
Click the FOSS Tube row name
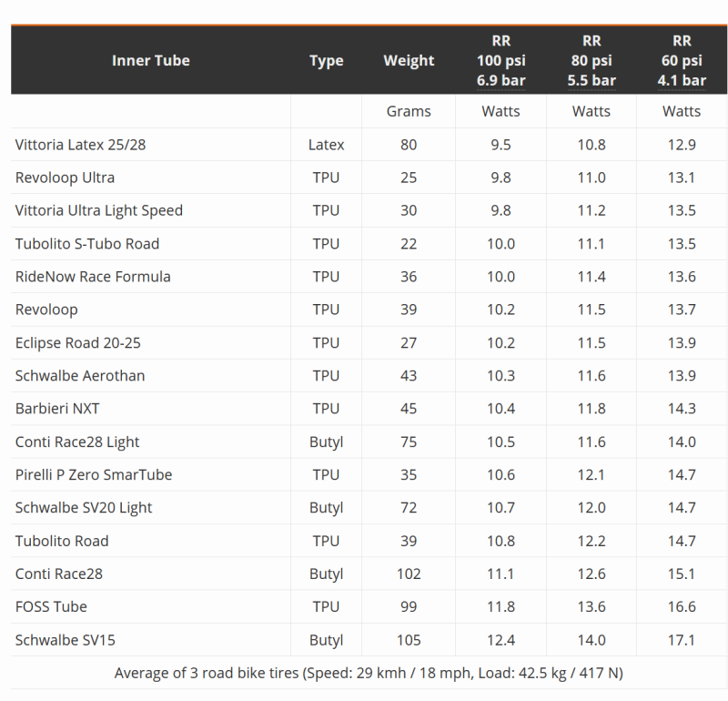51,606
